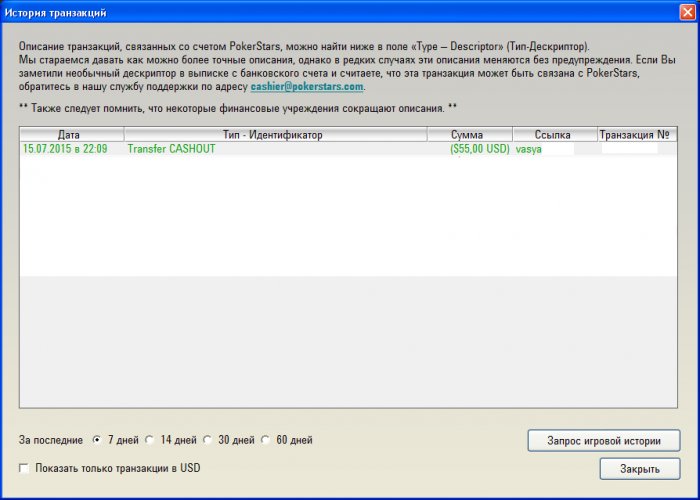Sort by the Сумма column header

tap(470, 135)
